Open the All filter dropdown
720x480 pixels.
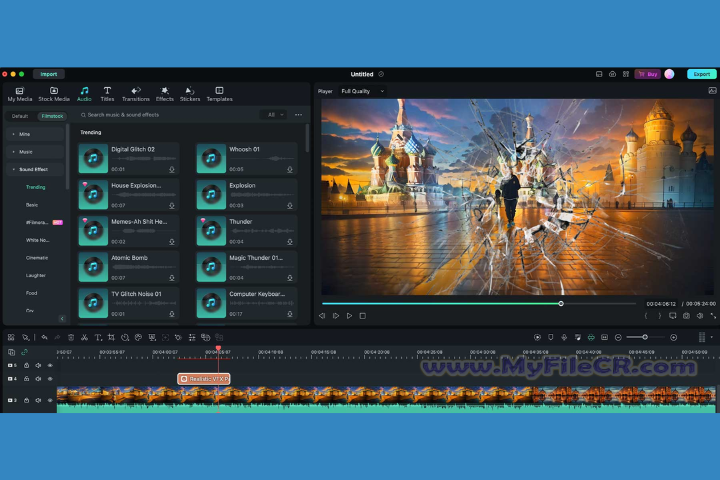click(275, 115)
